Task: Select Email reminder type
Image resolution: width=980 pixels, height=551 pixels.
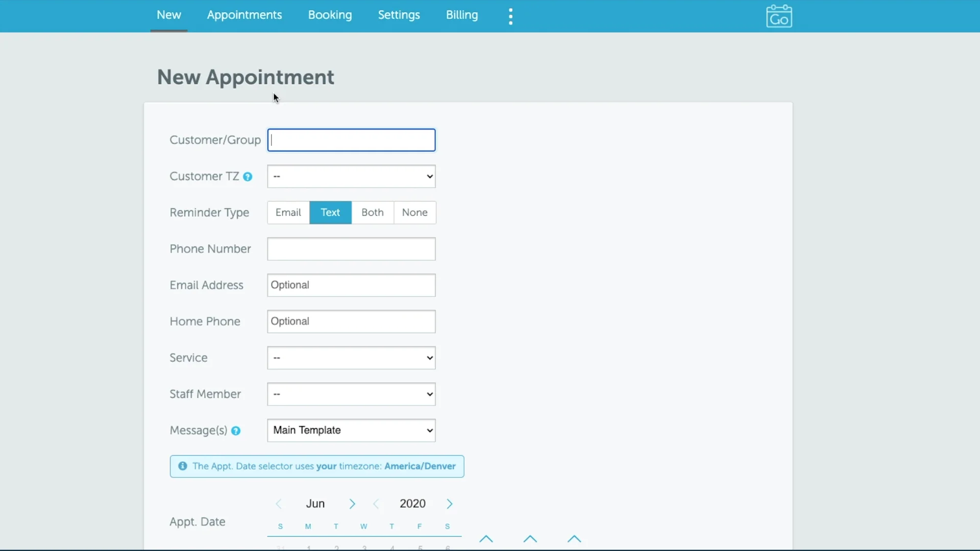Action: tap(288, 213)
